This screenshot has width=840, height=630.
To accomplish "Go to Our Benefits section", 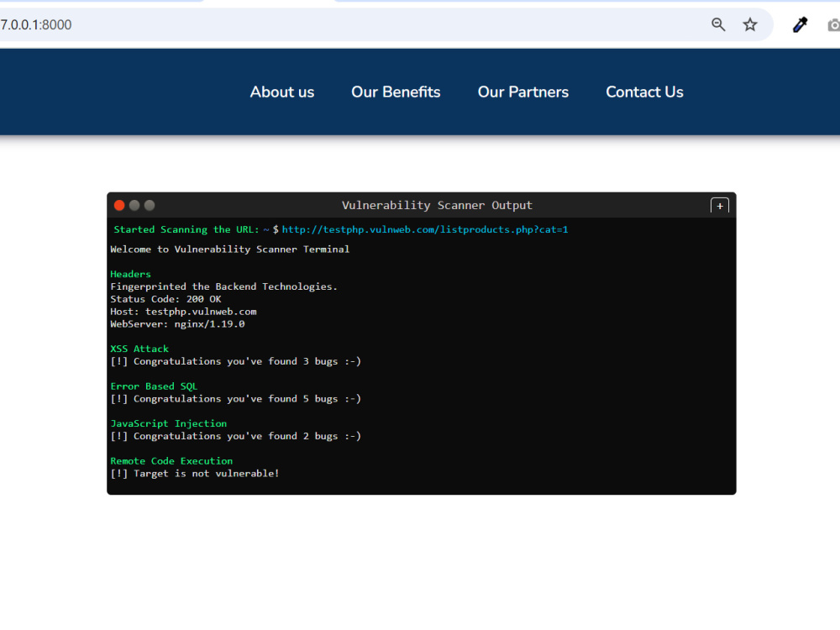I will point(396,92).
